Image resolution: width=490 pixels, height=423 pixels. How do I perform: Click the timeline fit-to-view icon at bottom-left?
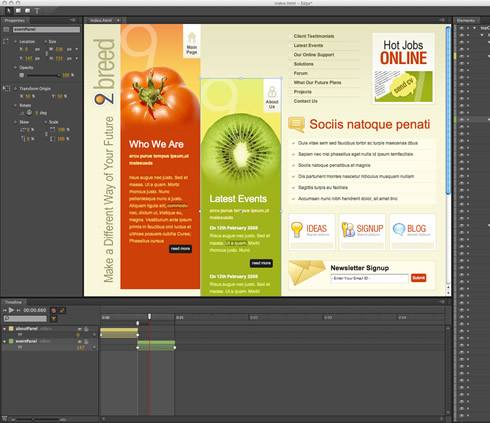[x=4, y=418]
